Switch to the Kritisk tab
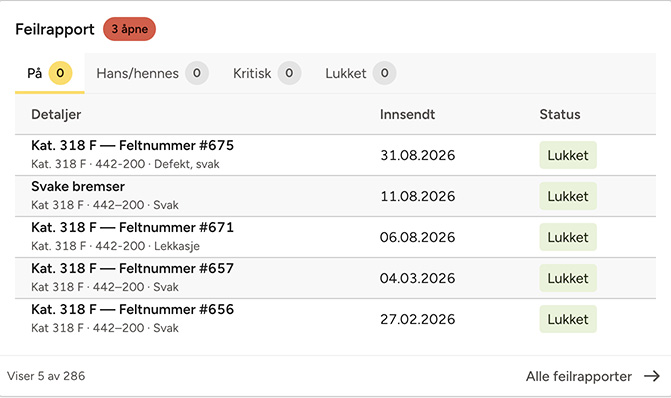Viewport: 671px width, 398px height. pyautogui.click(x=267, y=73)
